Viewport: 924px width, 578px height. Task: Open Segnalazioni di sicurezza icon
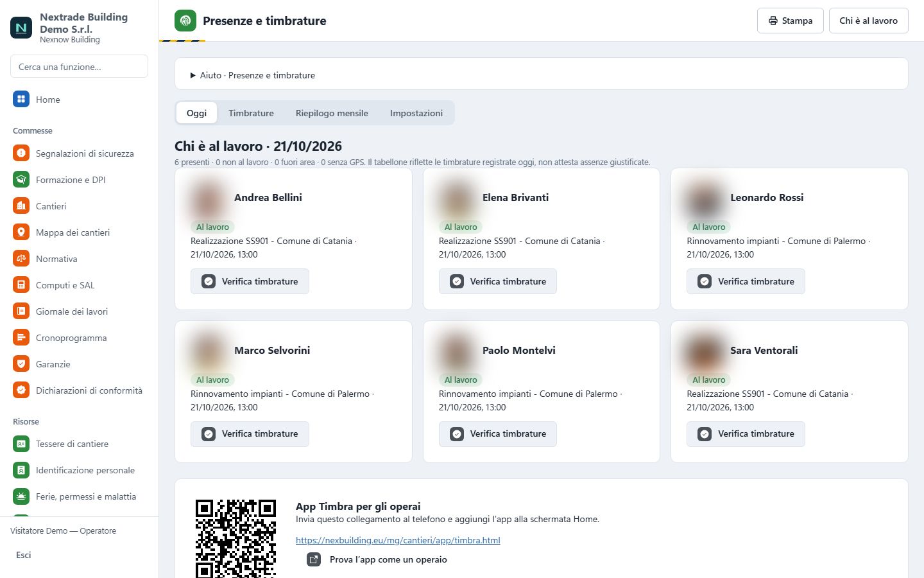click(x=21, y=153)
